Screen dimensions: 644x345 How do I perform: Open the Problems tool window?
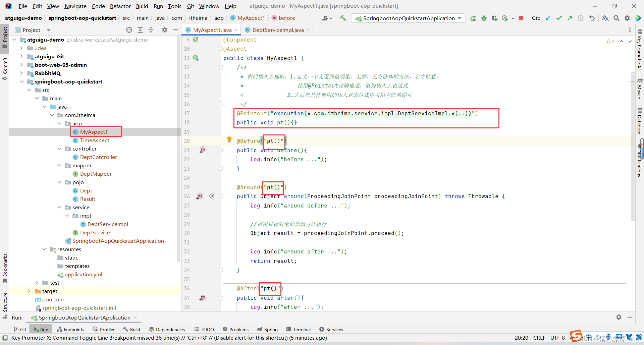[x=235, y=330]
